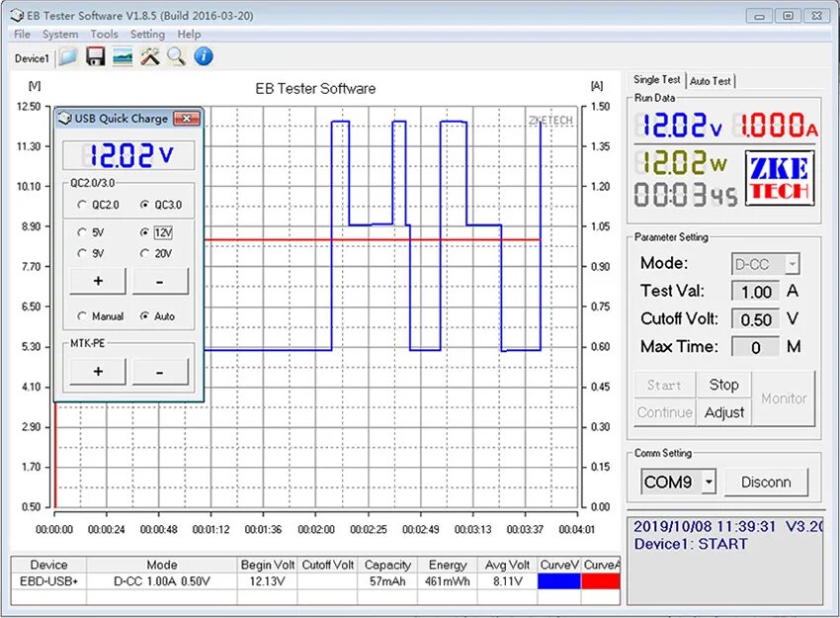840x618 pixels.
Task: Click the Test Val input field
Action: [x=756, y=292]
